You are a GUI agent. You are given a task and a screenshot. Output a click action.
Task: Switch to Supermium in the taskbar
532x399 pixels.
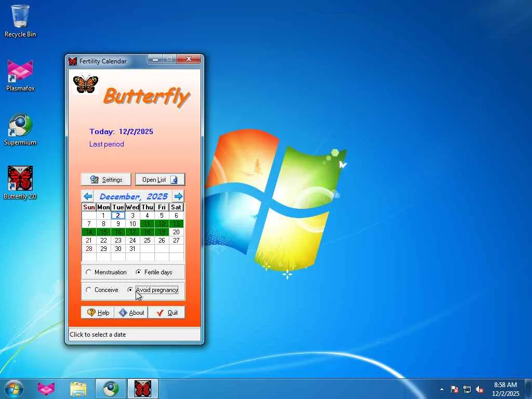pos(111,389)
